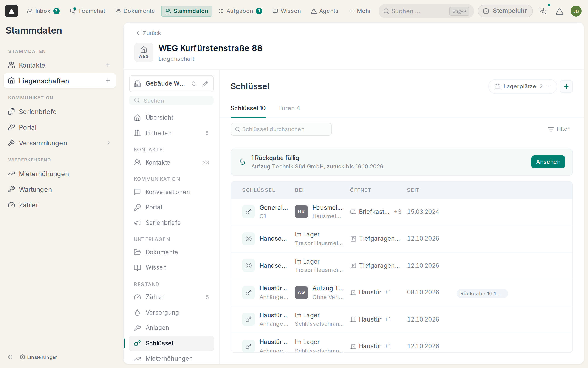
Task: Click the AG avatar badge
Action: tap(301, 292)
